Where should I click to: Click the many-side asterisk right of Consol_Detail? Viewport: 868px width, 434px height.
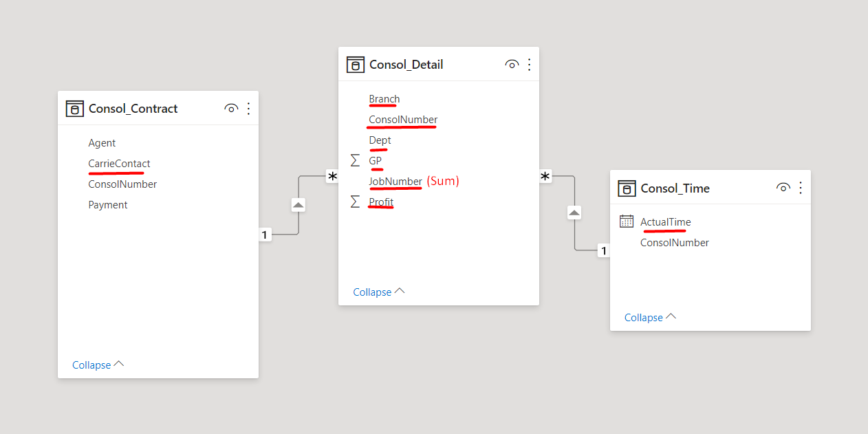[545, 177]
